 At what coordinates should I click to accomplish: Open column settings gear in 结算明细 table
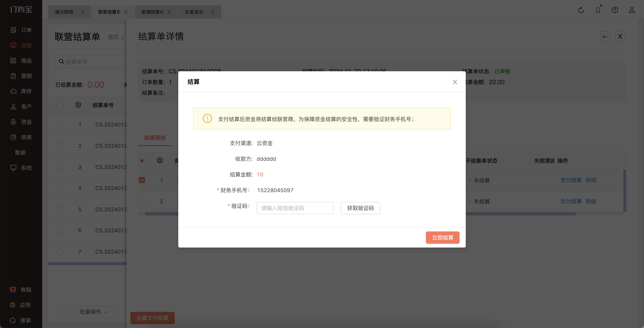[x=160, y=160]
